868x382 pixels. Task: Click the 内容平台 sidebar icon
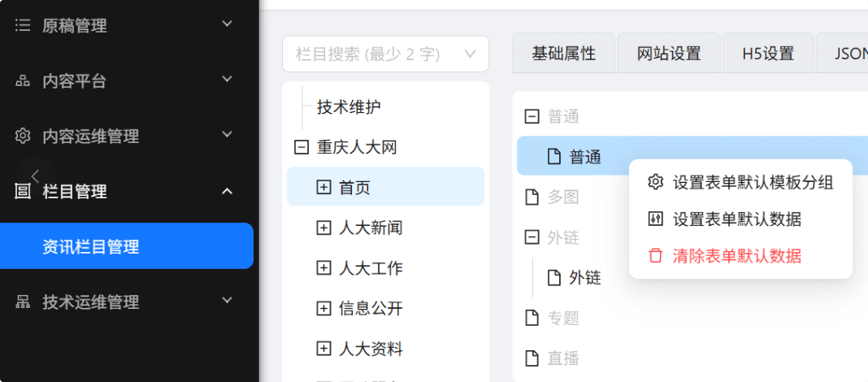click(23, 81)
